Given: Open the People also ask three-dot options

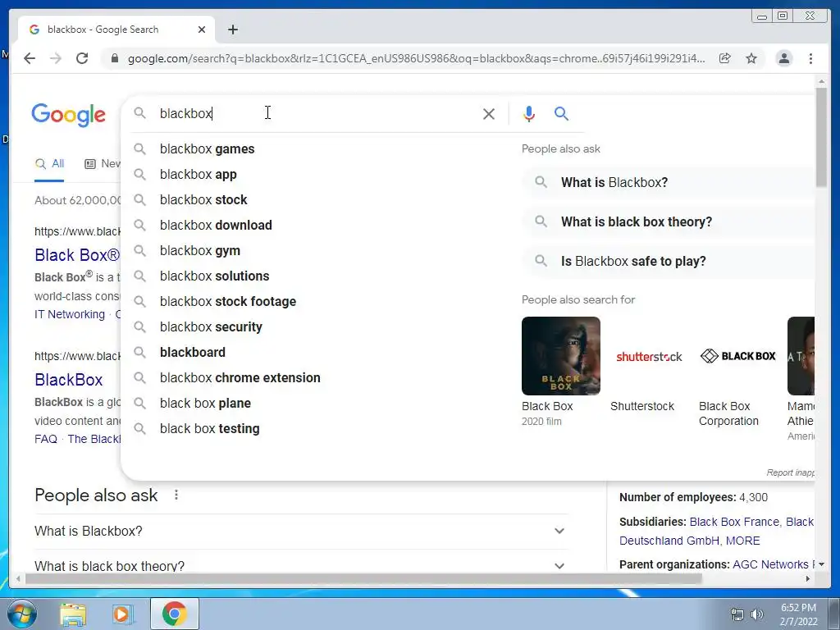Looking at the screenshot, I should pyautogui.click(x=176, y=495).
